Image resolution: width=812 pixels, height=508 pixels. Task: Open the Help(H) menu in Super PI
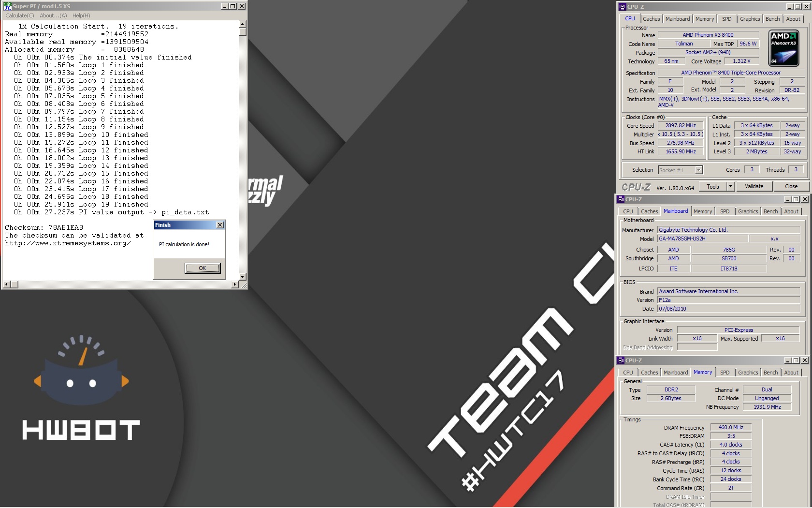[81, 15]
